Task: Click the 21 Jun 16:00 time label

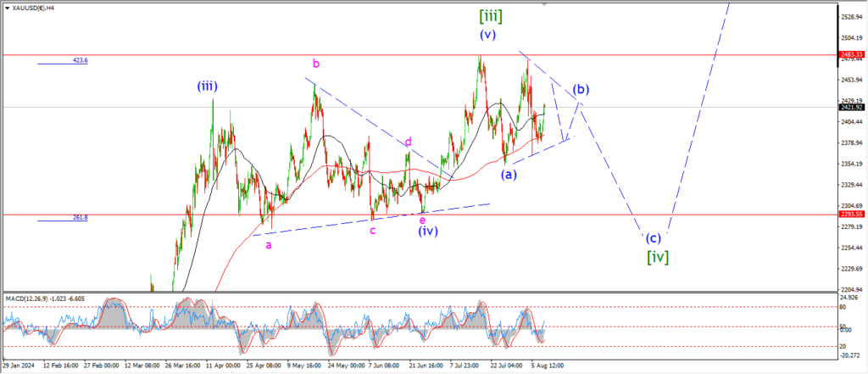Action: click(426, 366)
